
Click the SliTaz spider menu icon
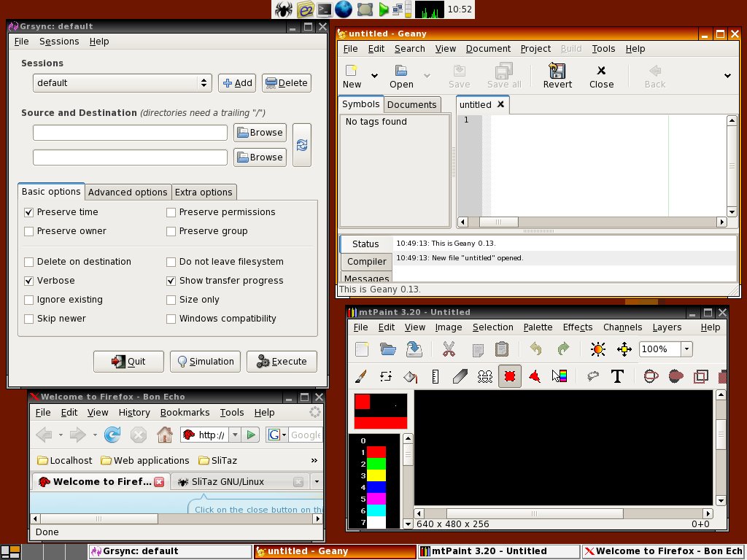(x=283, y=9)
